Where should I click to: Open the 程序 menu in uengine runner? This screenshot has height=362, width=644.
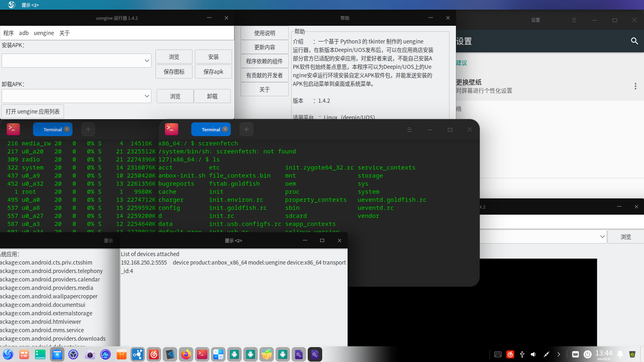click(x=8, y=33)
